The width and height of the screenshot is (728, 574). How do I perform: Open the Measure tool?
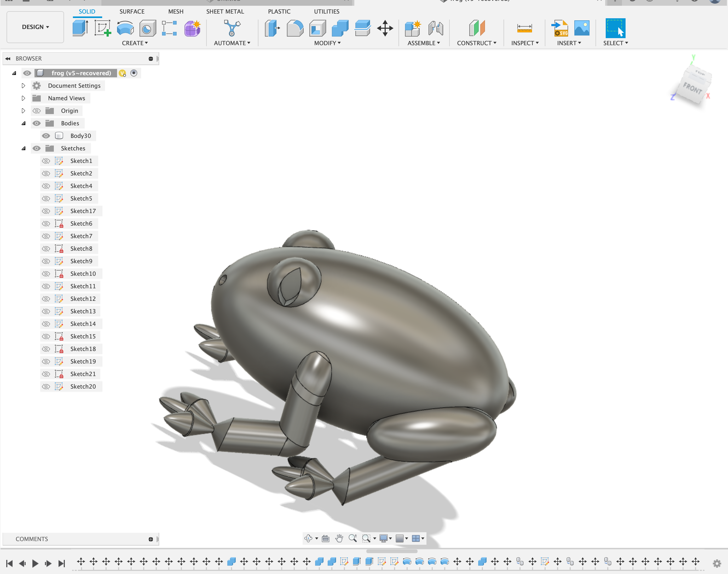(524, 28)
